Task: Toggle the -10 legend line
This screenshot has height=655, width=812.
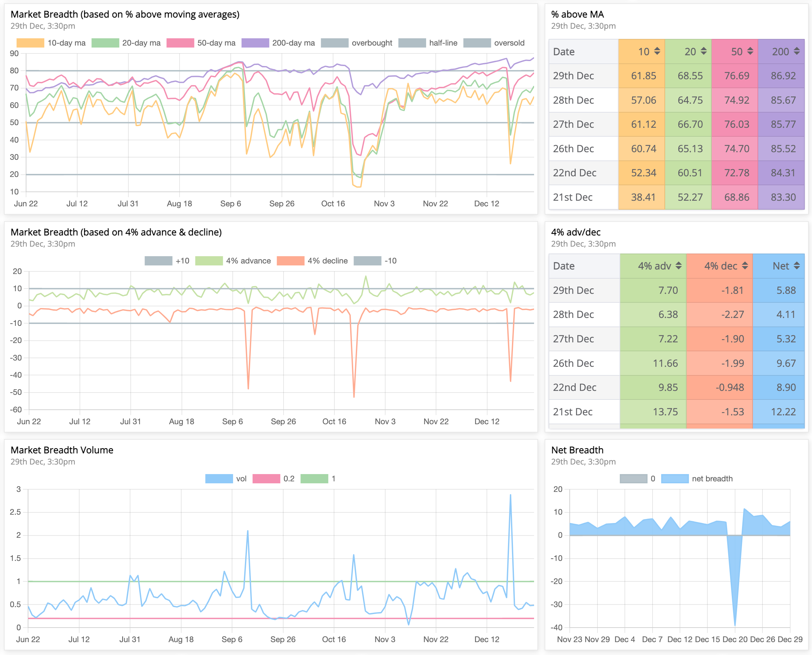Action: [x=375, y=261]
